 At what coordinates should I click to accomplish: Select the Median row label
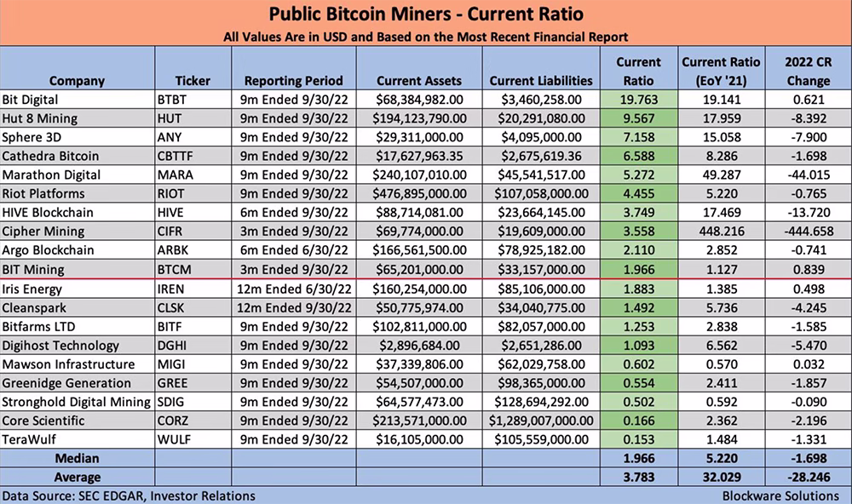[x=78, y=458]
